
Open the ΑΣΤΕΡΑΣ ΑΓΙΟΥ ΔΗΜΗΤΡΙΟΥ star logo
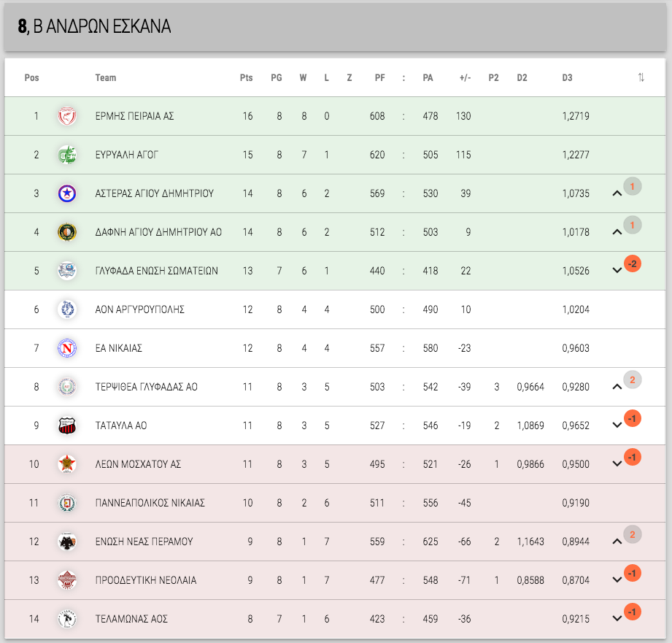coord(67,193)
